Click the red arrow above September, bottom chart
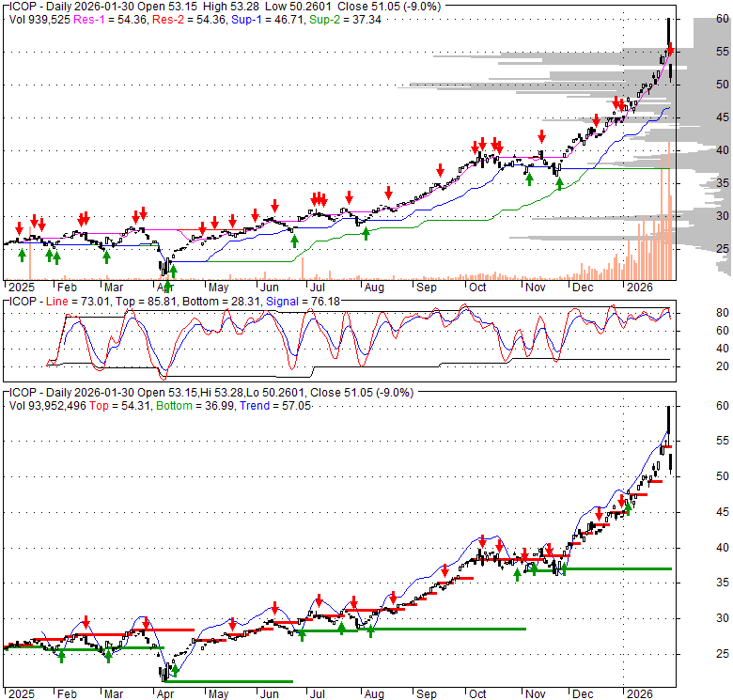 444,569
